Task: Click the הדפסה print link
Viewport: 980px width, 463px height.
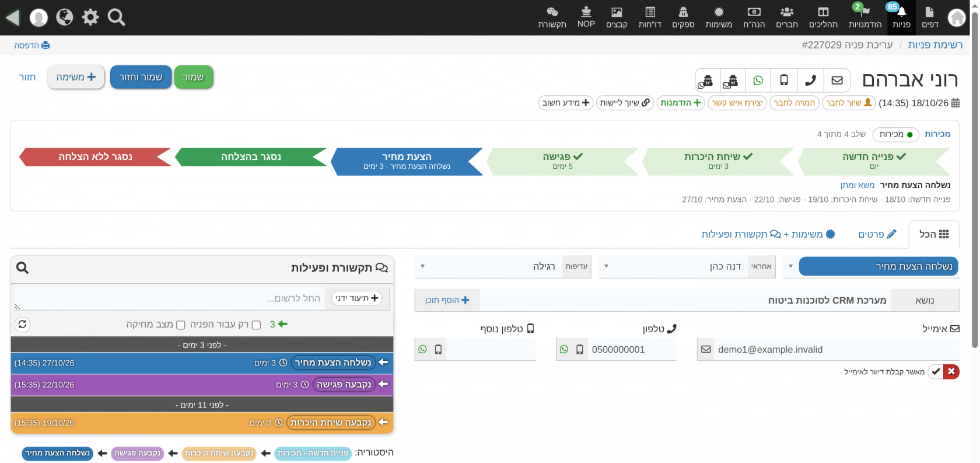Action: [32, 46]
